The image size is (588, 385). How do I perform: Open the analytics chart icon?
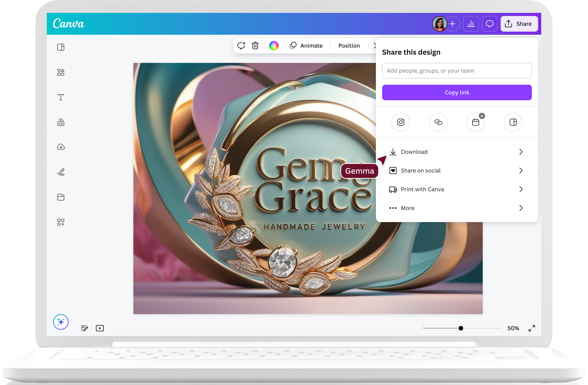coord(471,24)
